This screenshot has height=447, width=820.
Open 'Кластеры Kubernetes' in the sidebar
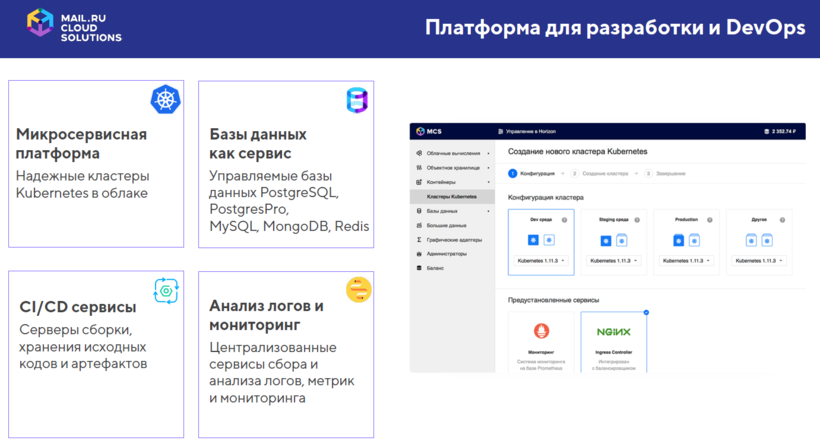(451, 197)
